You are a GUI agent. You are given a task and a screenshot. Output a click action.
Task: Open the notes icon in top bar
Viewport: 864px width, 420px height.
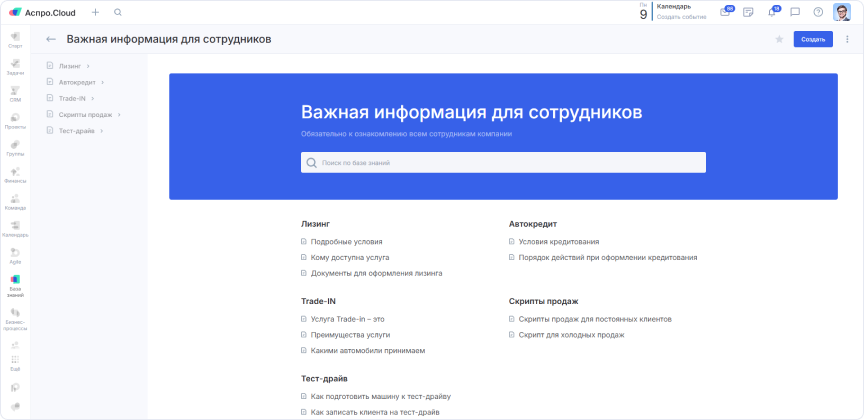748,12
